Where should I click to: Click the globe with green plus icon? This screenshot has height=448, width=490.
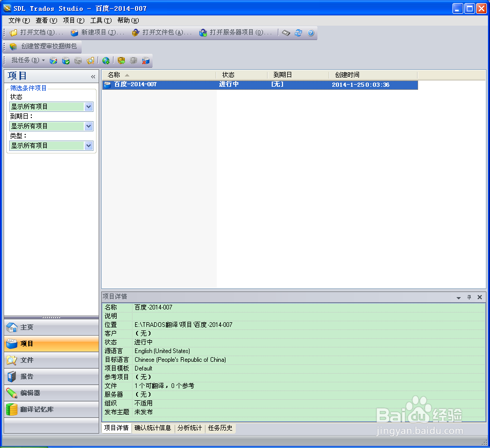[x=106, y=60]
